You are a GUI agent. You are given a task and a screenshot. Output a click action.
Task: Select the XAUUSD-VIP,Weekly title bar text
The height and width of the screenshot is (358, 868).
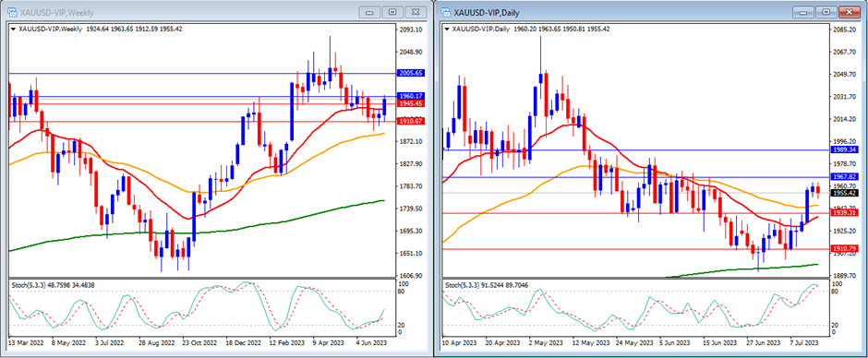coord(56,12)
